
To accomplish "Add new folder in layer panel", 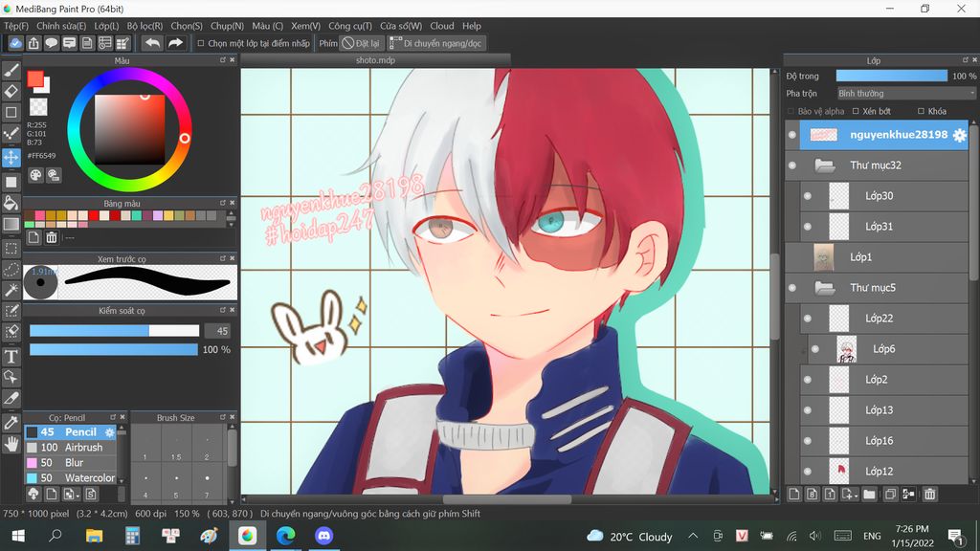I will [x=869, y=495].
